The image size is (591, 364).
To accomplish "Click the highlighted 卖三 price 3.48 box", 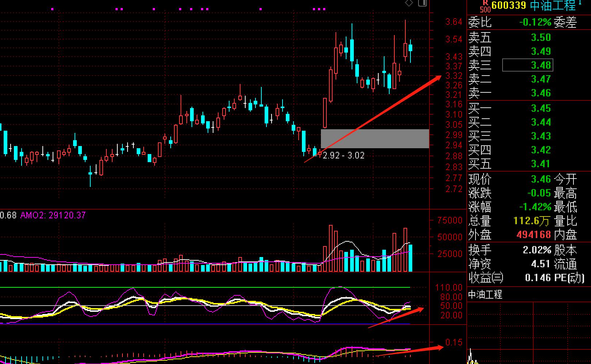I will (x=528, y=65).
